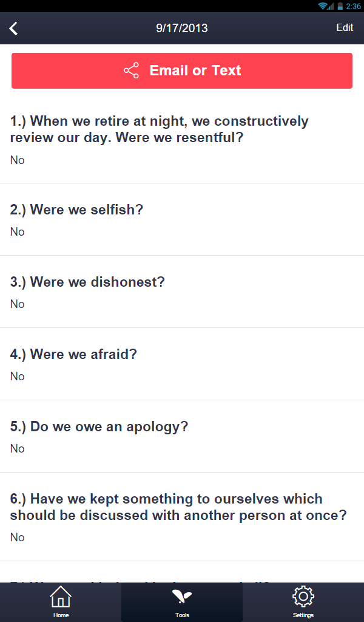
Task: Tap the Wi-Fi status icon
Action: tap(323, 6)
